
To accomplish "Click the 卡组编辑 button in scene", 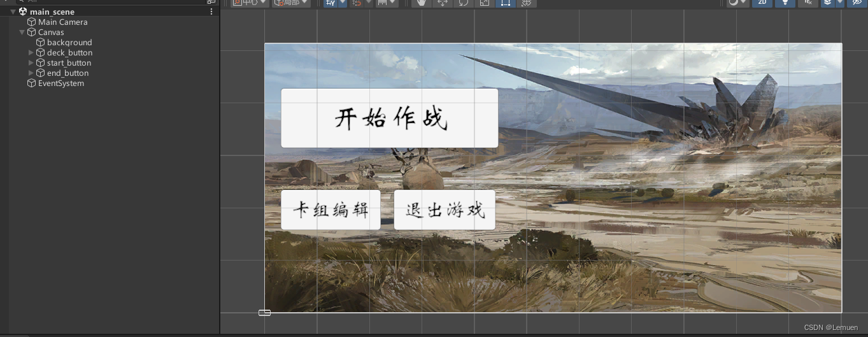I will click(x=331, y=210).
